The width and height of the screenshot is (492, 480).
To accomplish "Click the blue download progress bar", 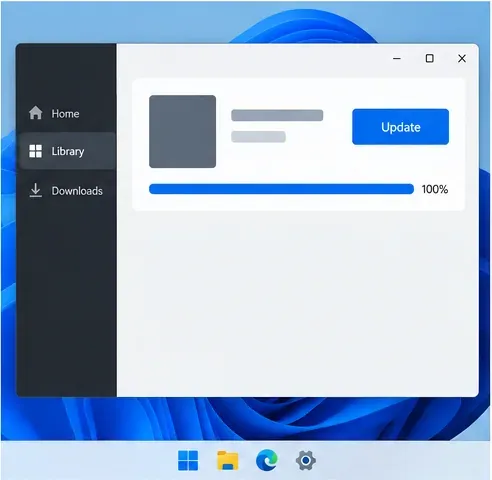I will (281, 189).
